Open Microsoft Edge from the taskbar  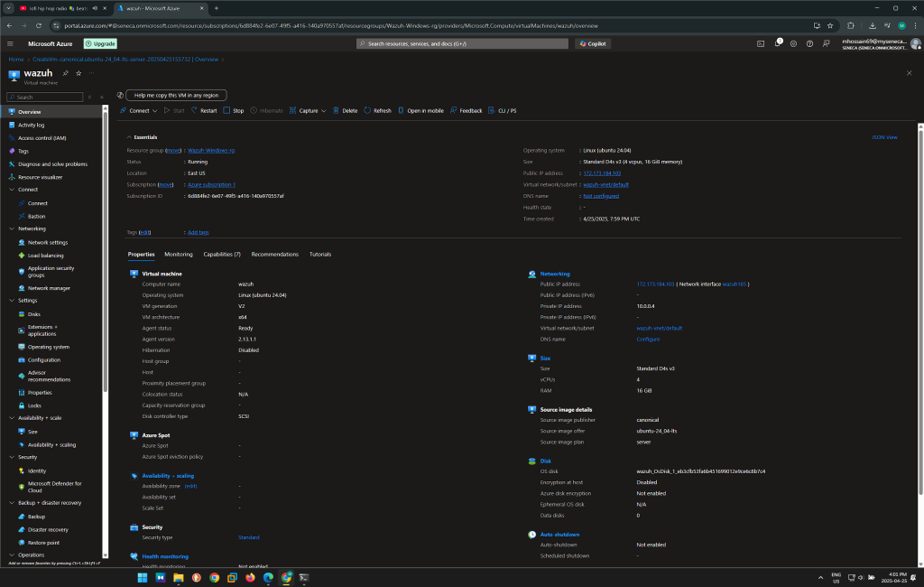[x=268, y=578]
